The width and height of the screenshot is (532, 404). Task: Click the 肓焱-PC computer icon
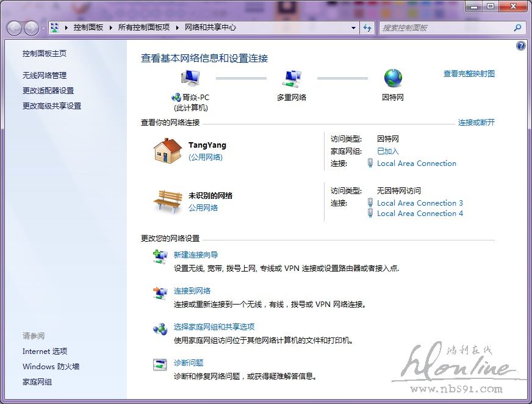tap(190, 78)
